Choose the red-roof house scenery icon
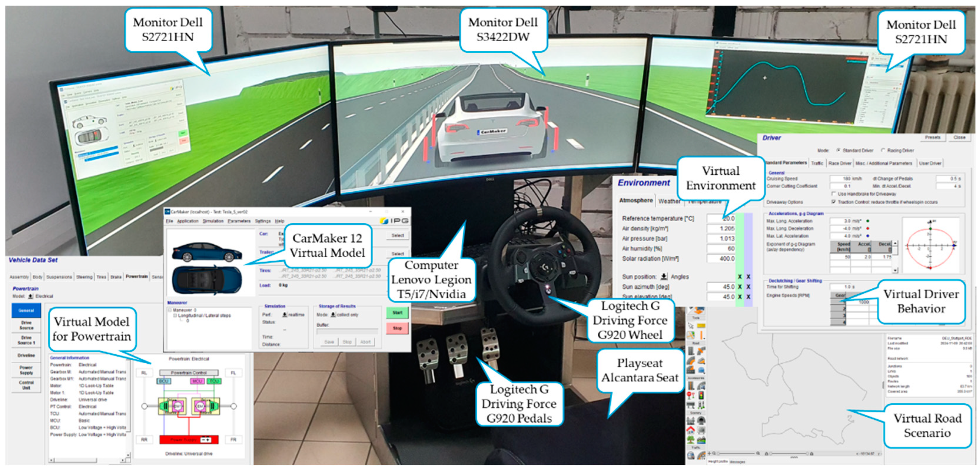The height and width of the screenshot is (469, 980). [x=691, y=429]
